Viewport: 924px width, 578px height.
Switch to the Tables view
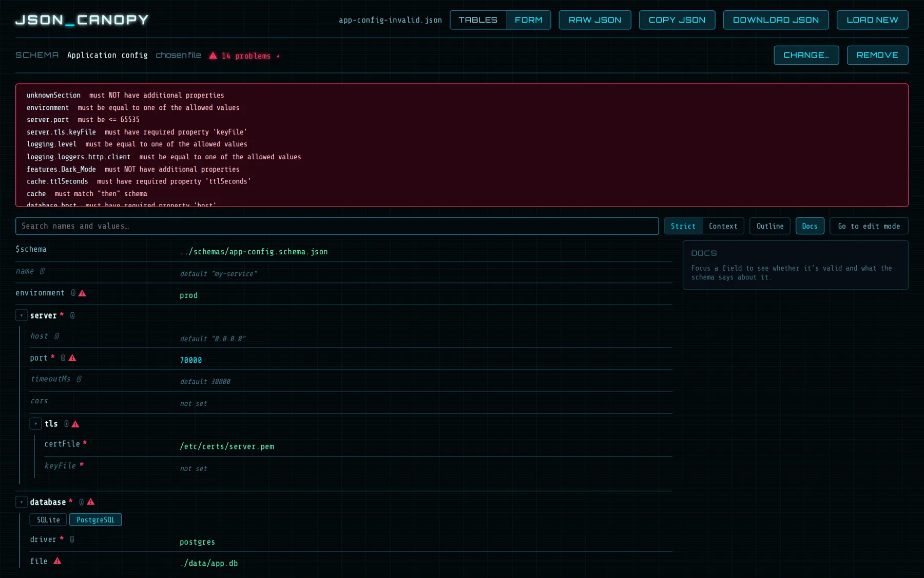pos(478,20)
